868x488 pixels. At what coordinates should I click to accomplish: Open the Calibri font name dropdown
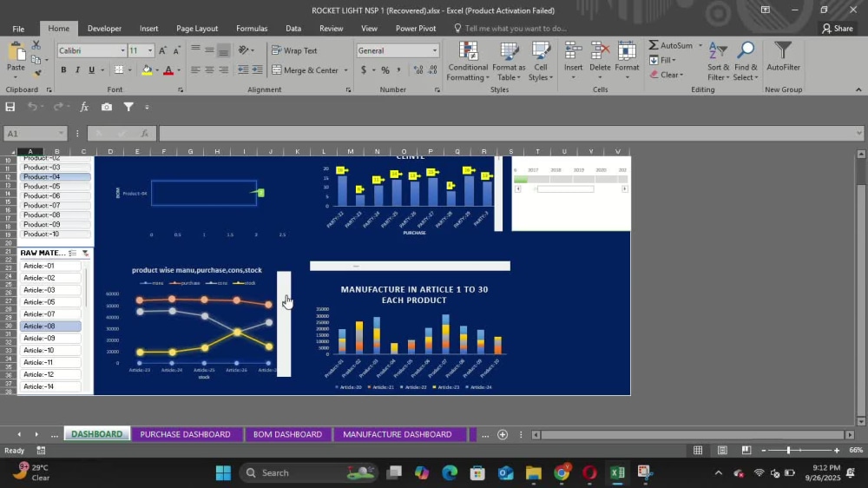pos(122,50)
